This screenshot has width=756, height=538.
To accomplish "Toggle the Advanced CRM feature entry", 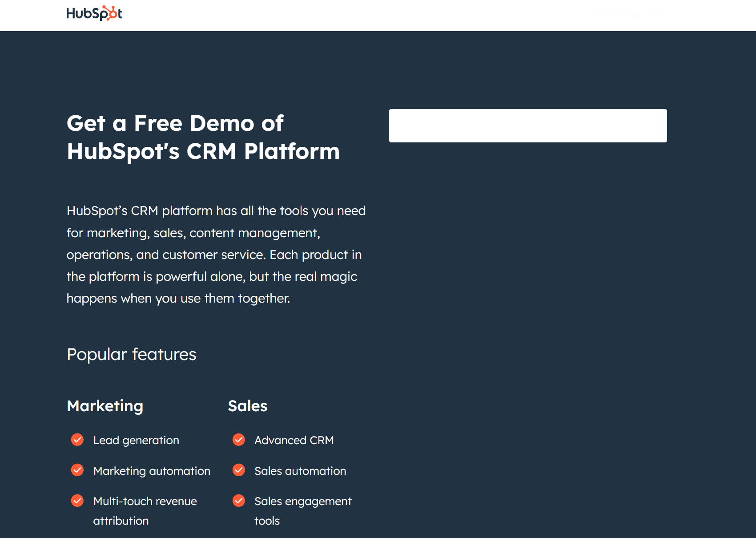I will click(x=294, y=440).
